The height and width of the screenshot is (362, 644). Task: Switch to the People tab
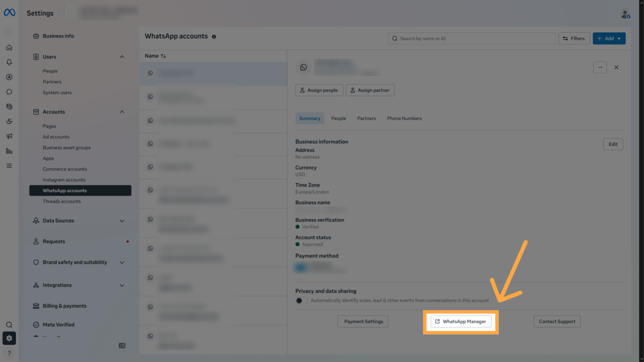[338, 118]
